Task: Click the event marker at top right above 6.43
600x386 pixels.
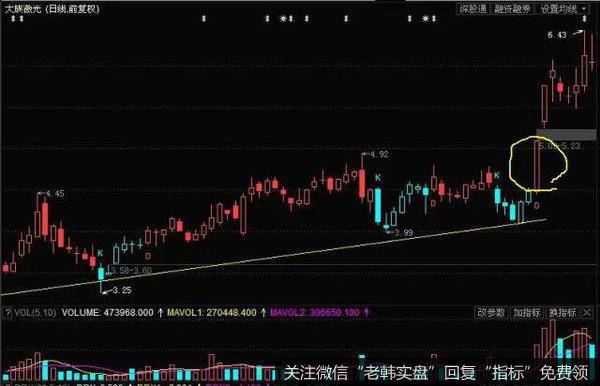Action: pyautogui.click(x=585, y=18)
